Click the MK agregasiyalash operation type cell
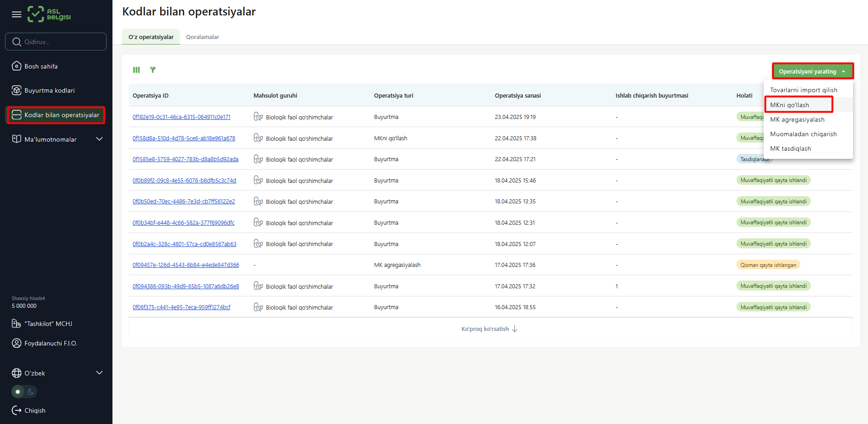Viewport: 868px width, 424px height. [x=397, y=265]
